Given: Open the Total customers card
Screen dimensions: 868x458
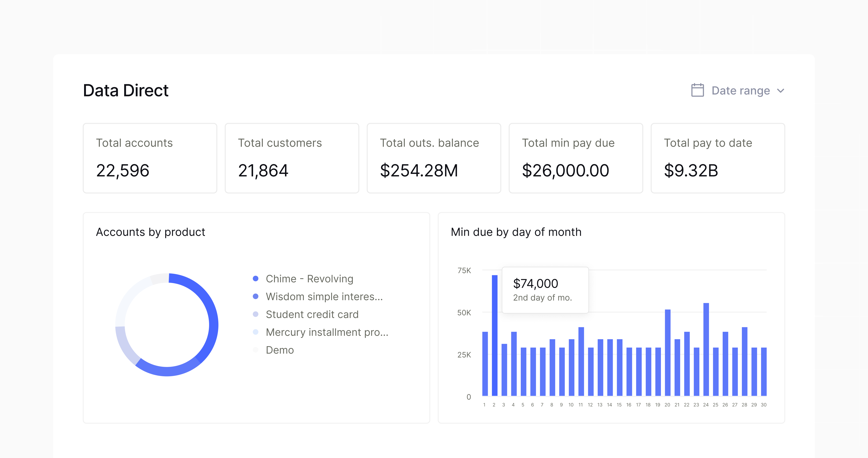Looking at the screenshot, I should tap(292, 158).
